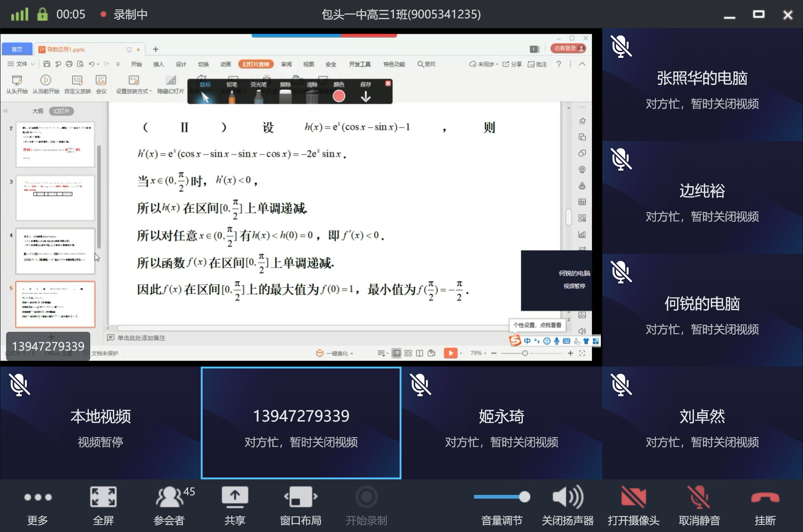Open the 更多 (More) options menu
803x532 pixels.
click(x=38, y=506)
